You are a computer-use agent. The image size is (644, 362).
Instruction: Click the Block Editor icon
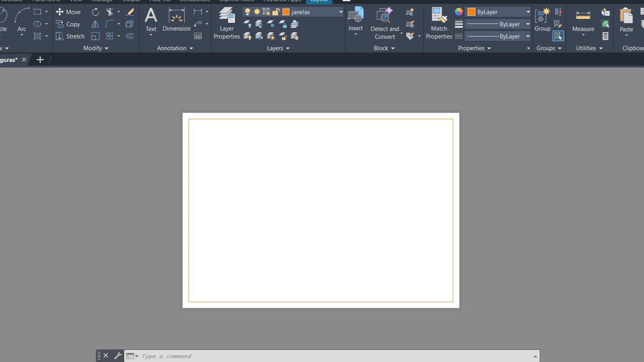click(410, 24)
